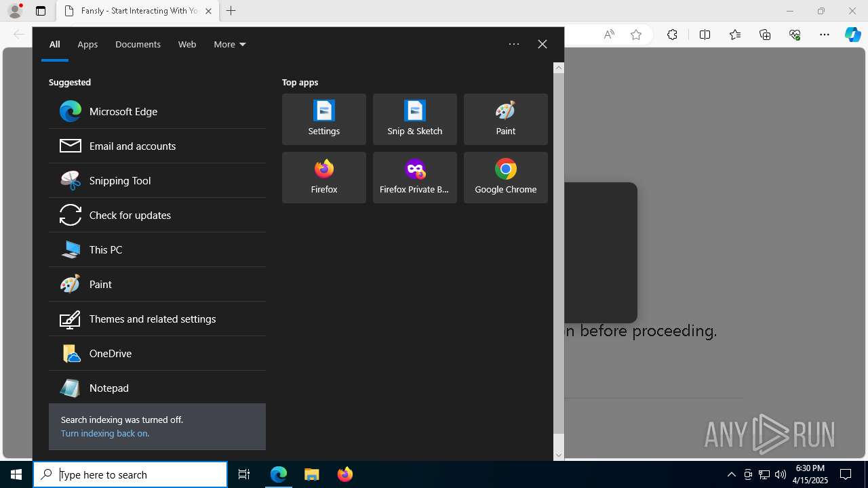
Task: Open Edge profile icon
Action: coord(15,11)
